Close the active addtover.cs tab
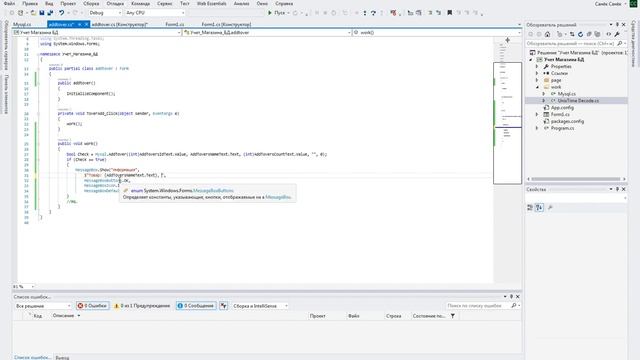Viewport: 640px width, 360px height. 87,24
